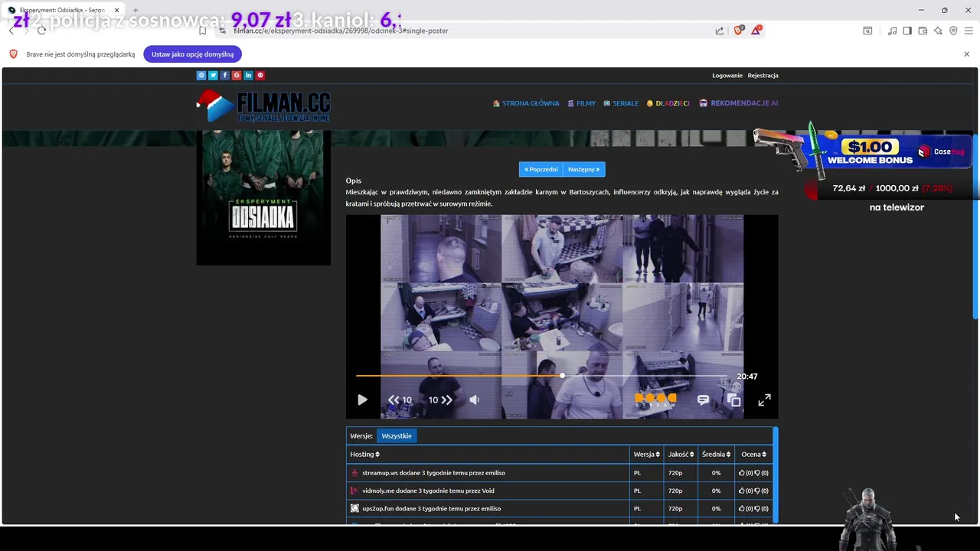980x551 pixels.
Task: Click the Eksperyment Odsiadka poster thumbnail
Action: (x=263, y=197)
